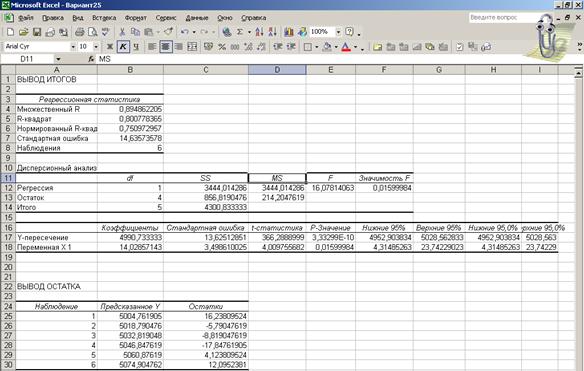
Task: Click the Clippy Office Assistant
Action: tap(545, 36)
